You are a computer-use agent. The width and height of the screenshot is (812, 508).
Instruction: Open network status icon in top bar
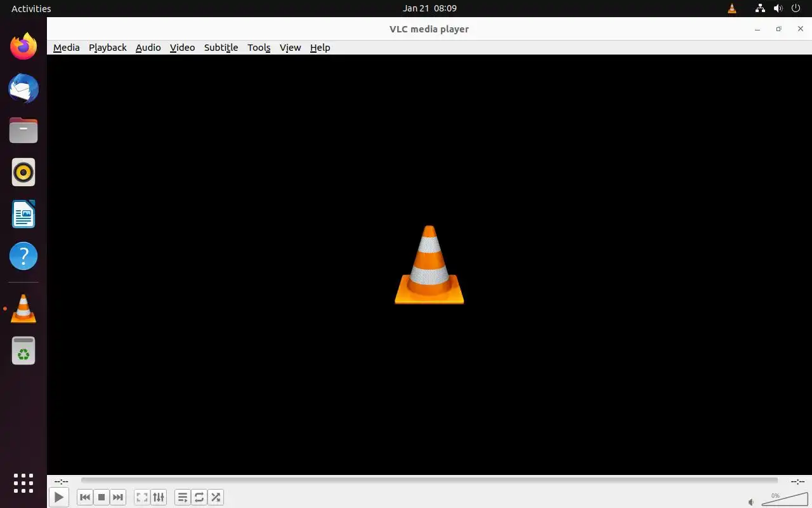point(760,8)
